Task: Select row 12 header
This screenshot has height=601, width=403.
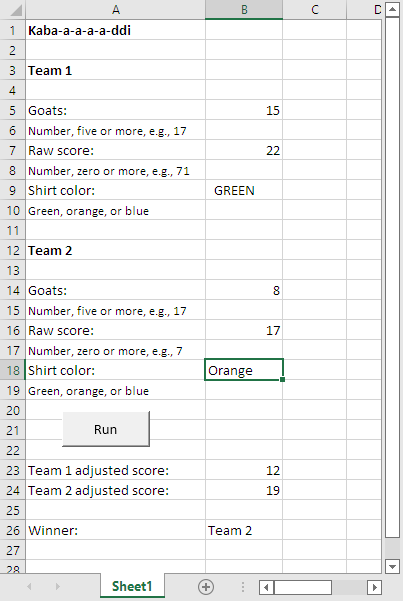Action: pos(13,250)
